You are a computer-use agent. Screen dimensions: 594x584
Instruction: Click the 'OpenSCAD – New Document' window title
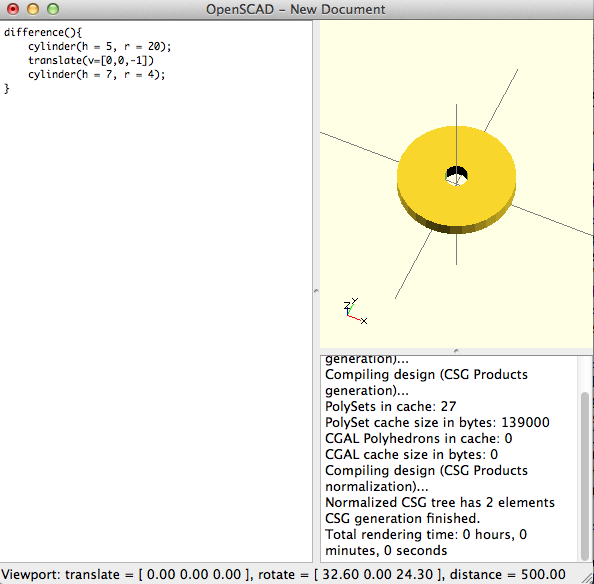pyautogui.click(x=295, y=9)
